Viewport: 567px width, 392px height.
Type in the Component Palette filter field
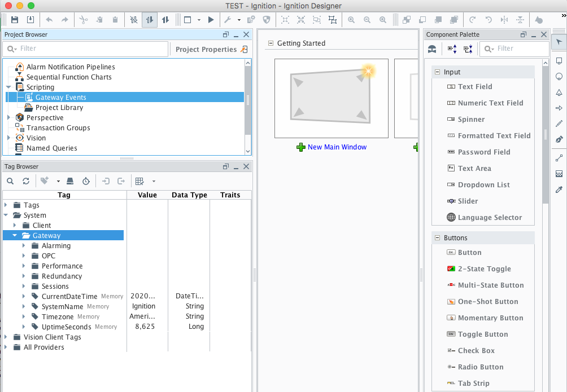coord(514,49)
